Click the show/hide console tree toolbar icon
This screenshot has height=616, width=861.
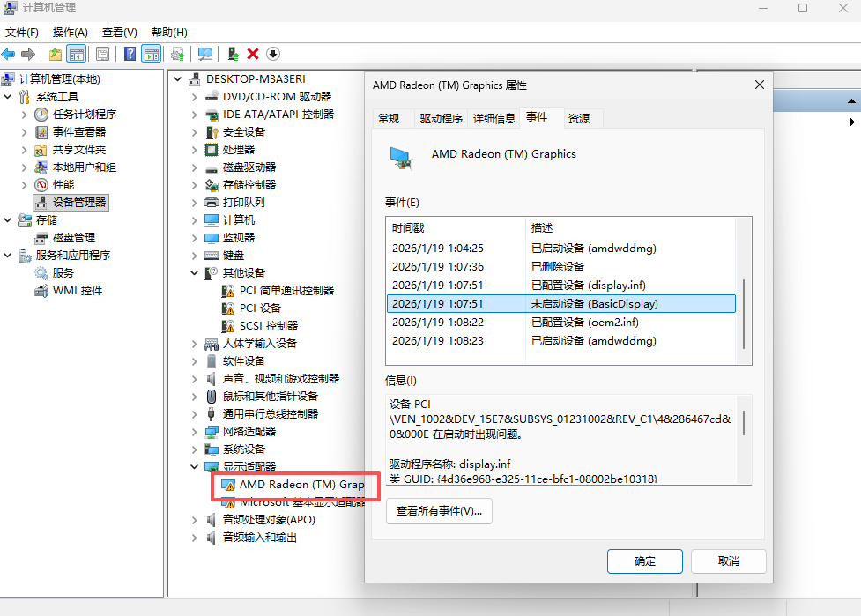pos(76,54)
